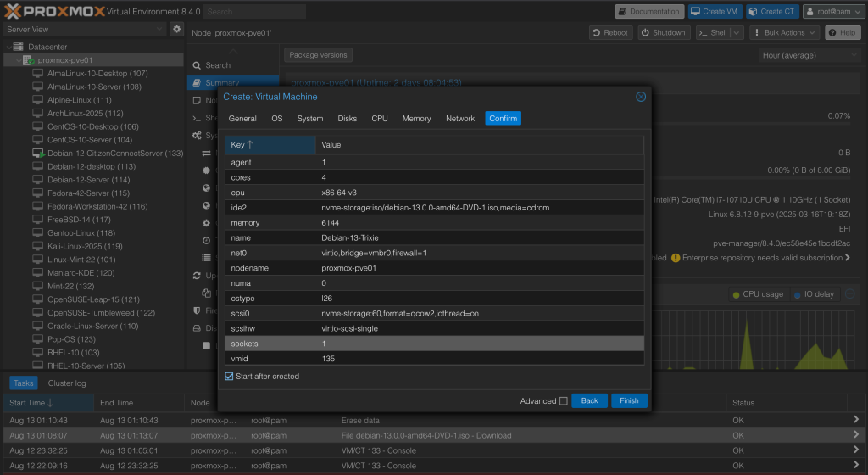Click the Bulk Actions dots icon

pyautogui.click(x=757, y=33)
